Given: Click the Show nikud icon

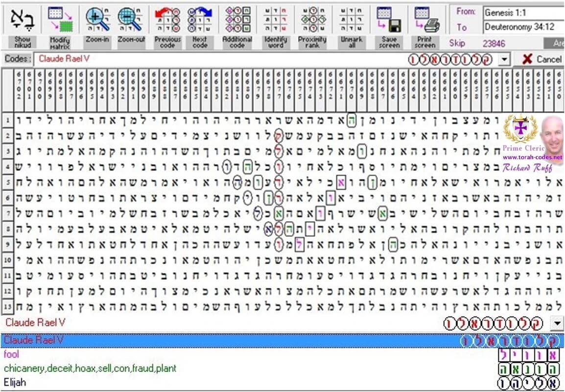Looking at the screenshot, I should tap(23, 20).
